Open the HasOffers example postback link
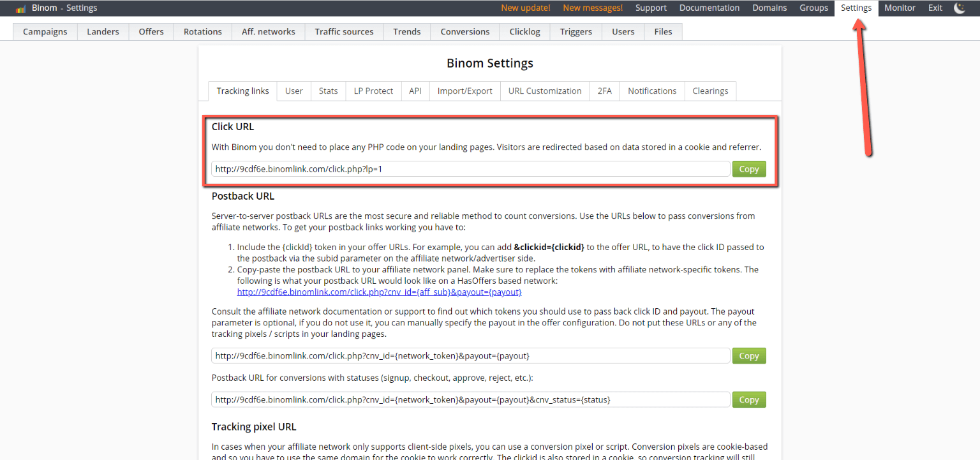 click(380, 292)
